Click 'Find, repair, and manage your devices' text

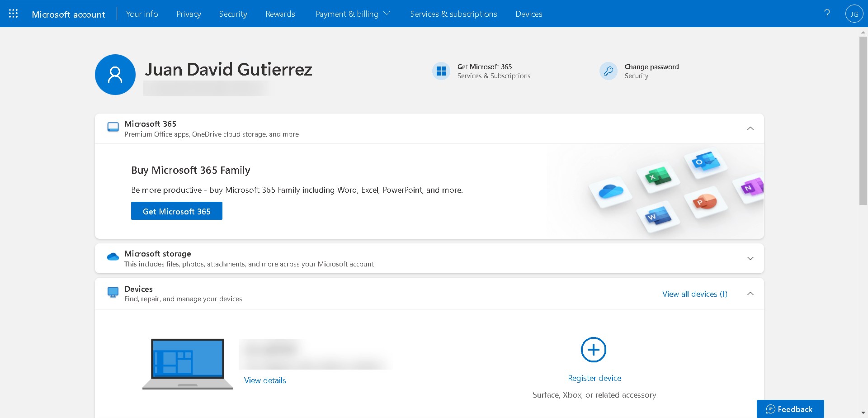coord(183,299)
